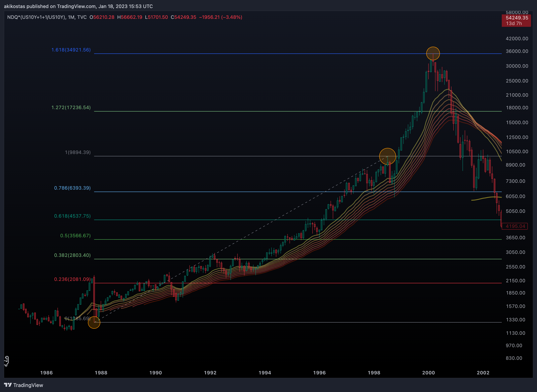Screen dimensions: 537x392
Task: Click the 13d 7h countdown label
Action: coord(514,23)
